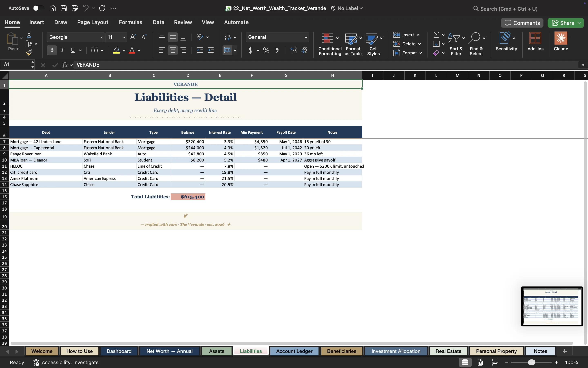588x368 pixels.
Task: Open the Formulas ribbon tab
Action: coord(130,22)
